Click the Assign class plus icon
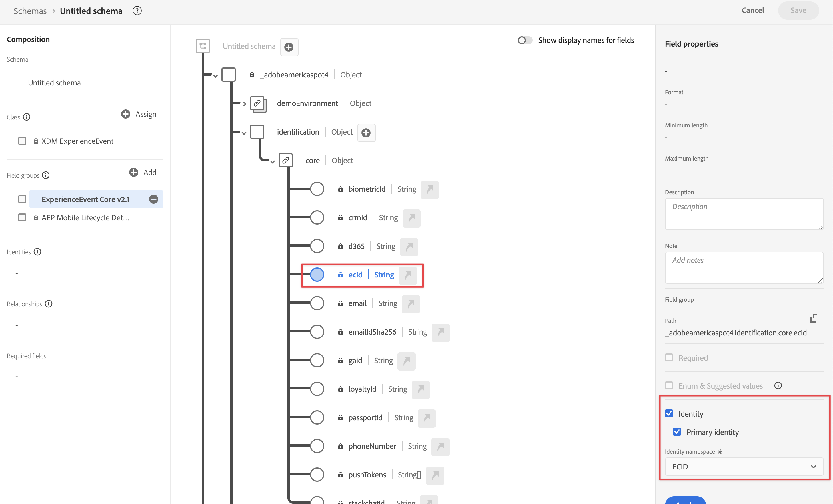The height and width of the screenshot is (504, 833). point(125,114)
